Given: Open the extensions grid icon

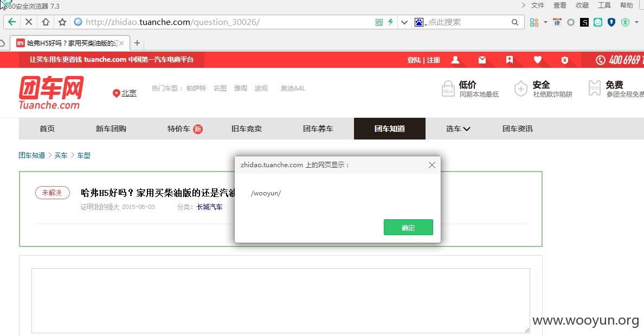Looking at the screenshot, I should (x=534, y=22).
